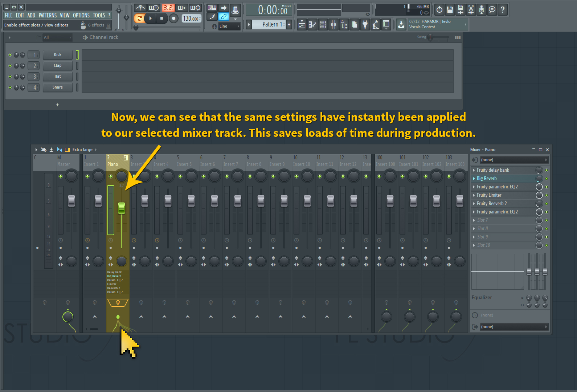Select the Snare channel button
The image size is (577, 392).
point(58,87)
